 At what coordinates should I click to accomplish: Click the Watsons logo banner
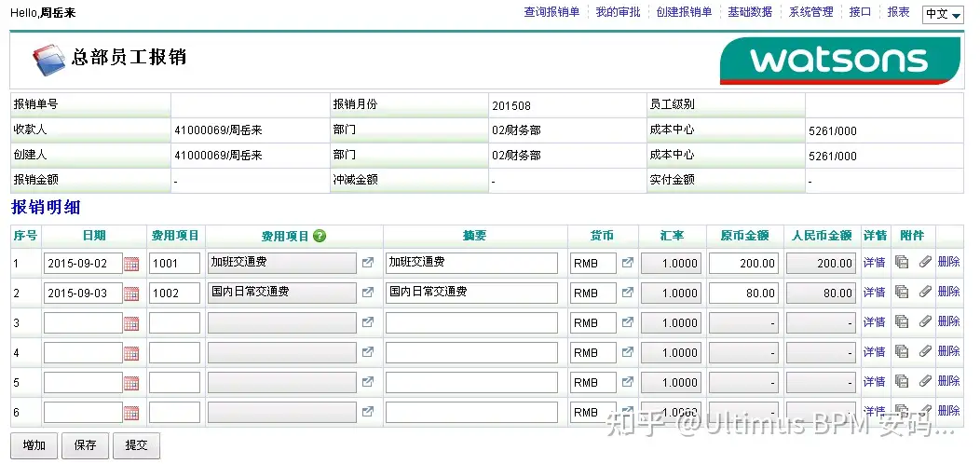coord(840,60)
